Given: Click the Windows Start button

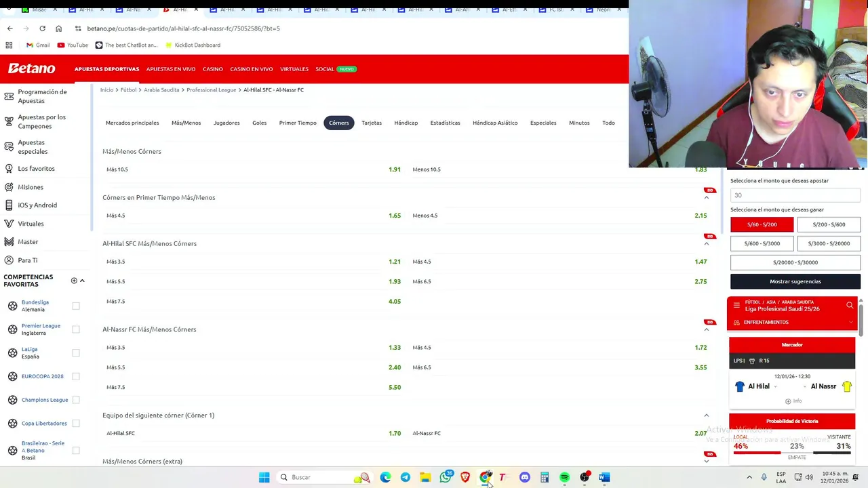Looking at the screenshot, I should [264, 477].
